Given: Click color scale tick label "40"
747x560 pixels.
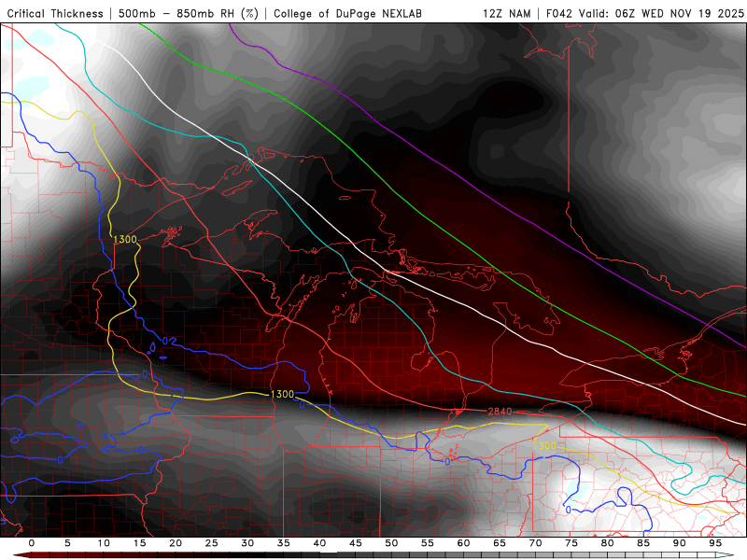Looking at the screenshot, I should coord(319,543).
